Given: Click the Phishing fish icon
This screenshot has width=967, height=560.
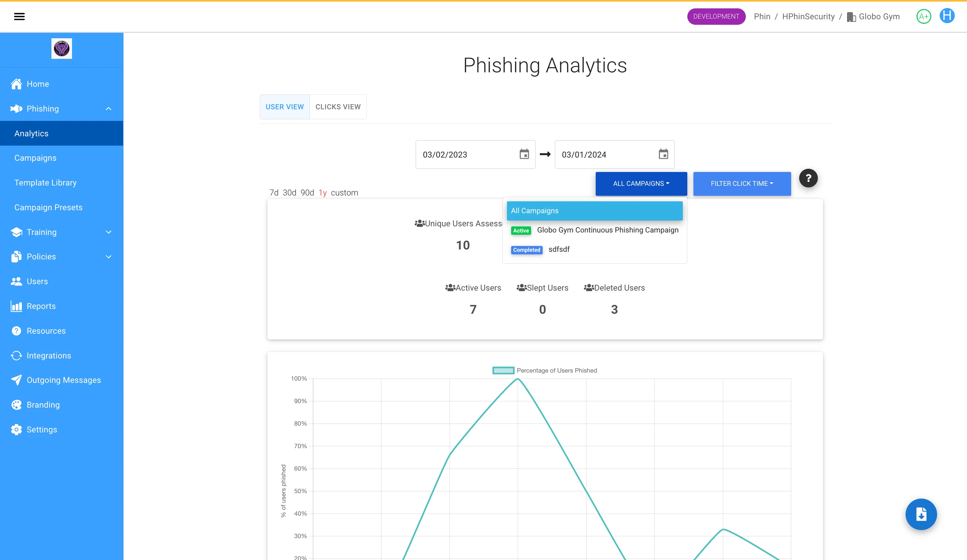Looking at the screenshot, I should [x=16, y=109].
